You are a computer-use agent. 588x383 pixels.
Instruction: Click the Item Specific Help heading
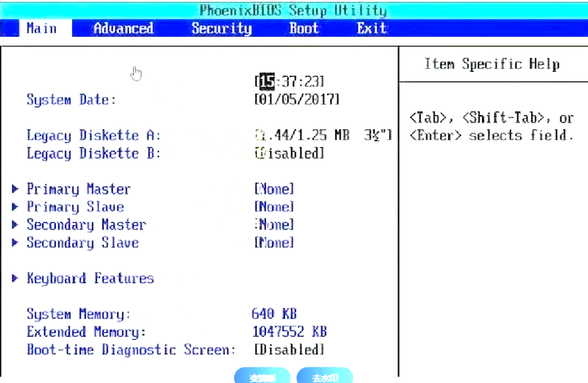point(491,64)
